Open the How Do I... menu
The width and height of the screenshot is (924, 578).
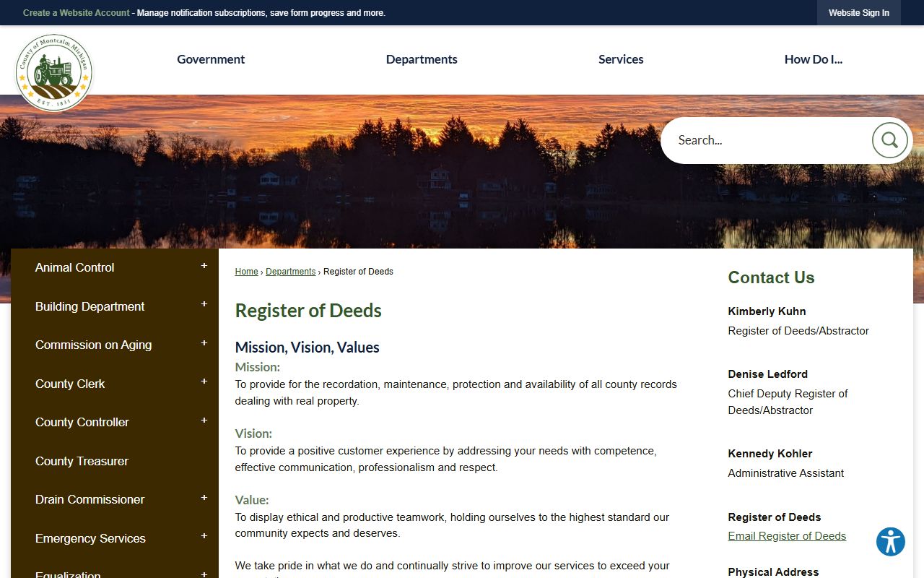814,59
